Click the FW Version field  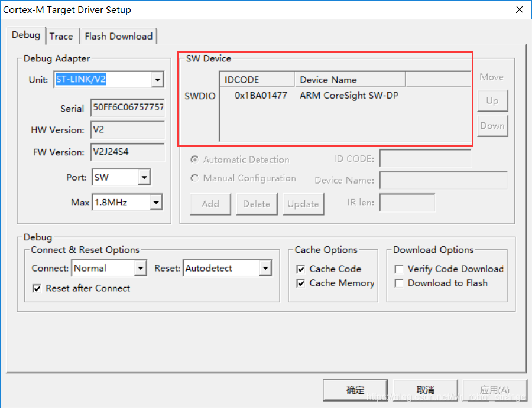click(x=128, y=152)
